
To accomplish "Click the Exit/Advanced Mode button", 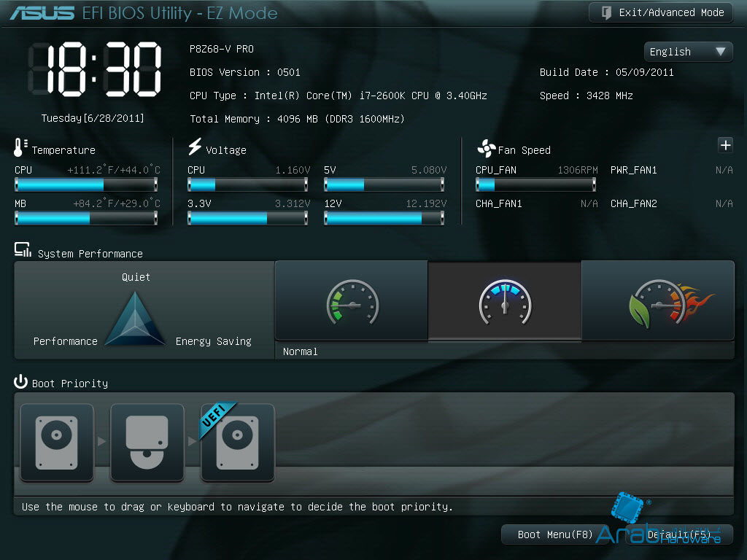I will point(661,13).
